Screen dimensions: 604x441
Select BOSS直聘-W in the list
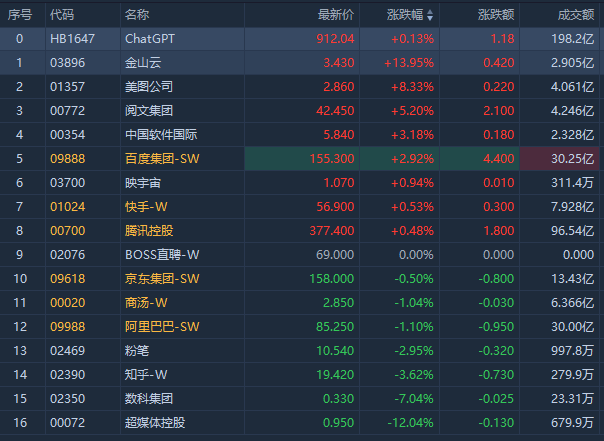point(162,255)
